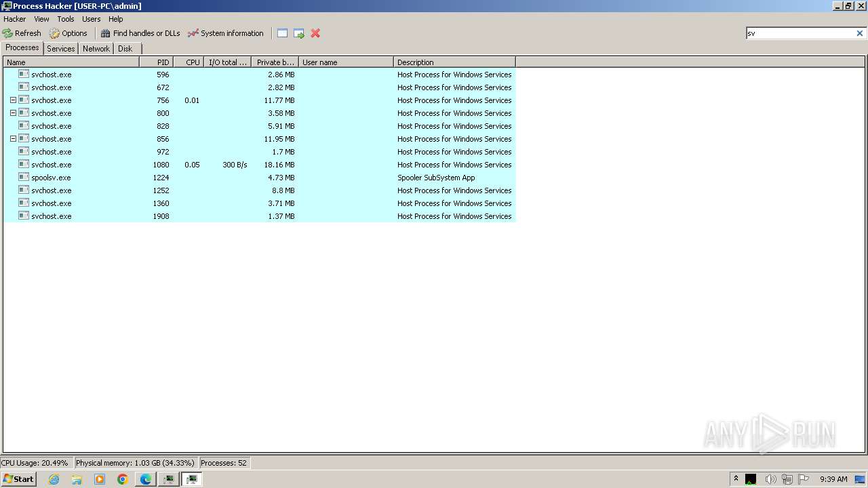Click the 9:39 AM system clock
Image resolution: width=868 pixels, height=488 pixels.
coord(833,479)
